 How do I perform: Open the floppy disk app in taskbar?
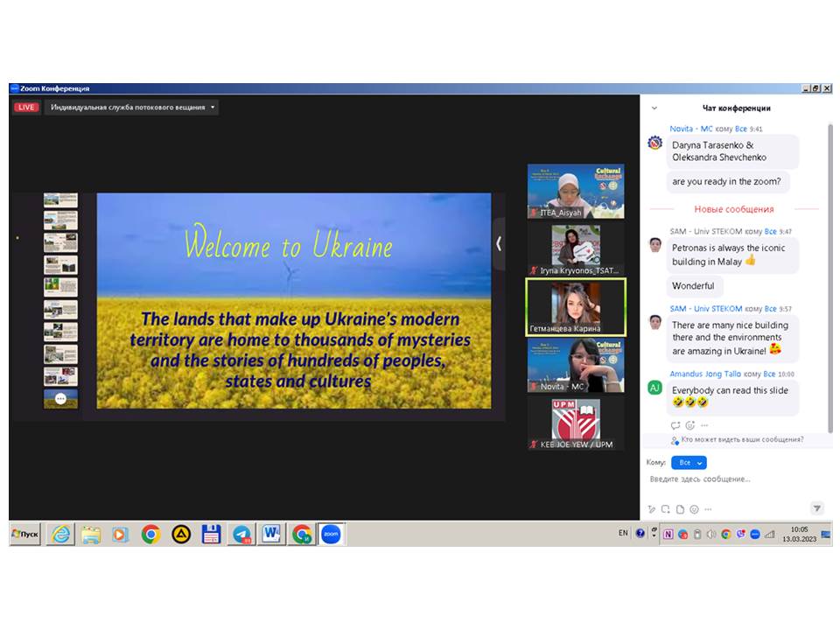tap(211, 534)
